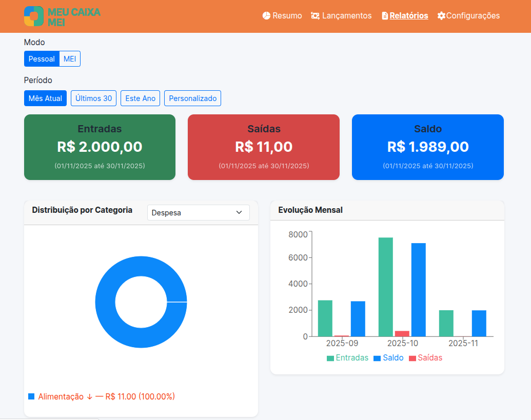Choose the Este Ano period button
531x420 pixels.
point(140,98)
